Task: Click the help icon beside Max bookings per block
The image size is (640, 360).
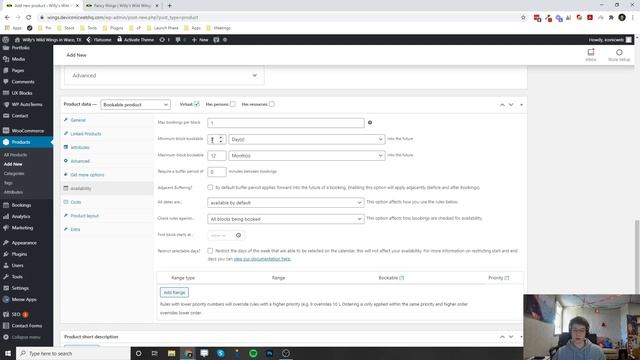Action: 370,122
